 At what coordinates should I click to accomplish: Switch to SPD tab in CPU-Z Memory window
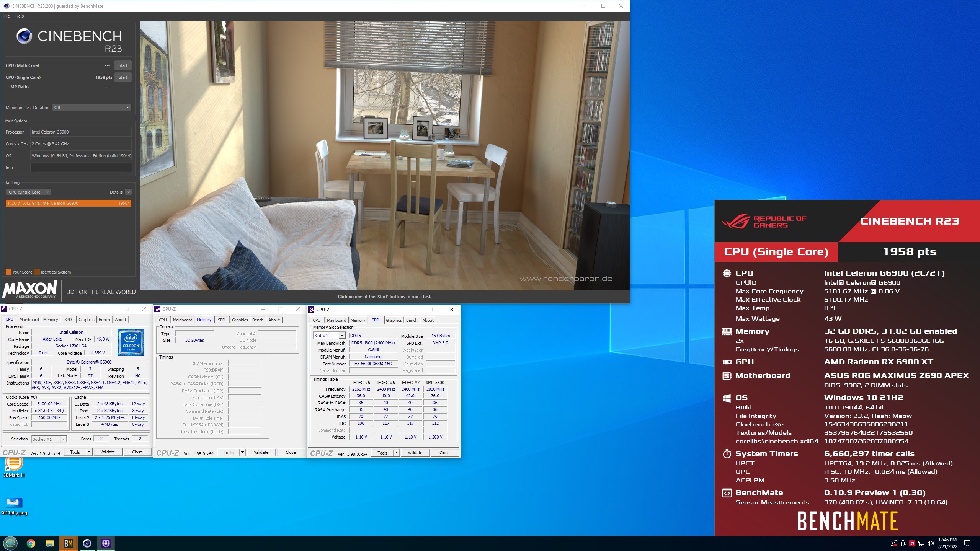pyautogui.click(x=222, y=320)
